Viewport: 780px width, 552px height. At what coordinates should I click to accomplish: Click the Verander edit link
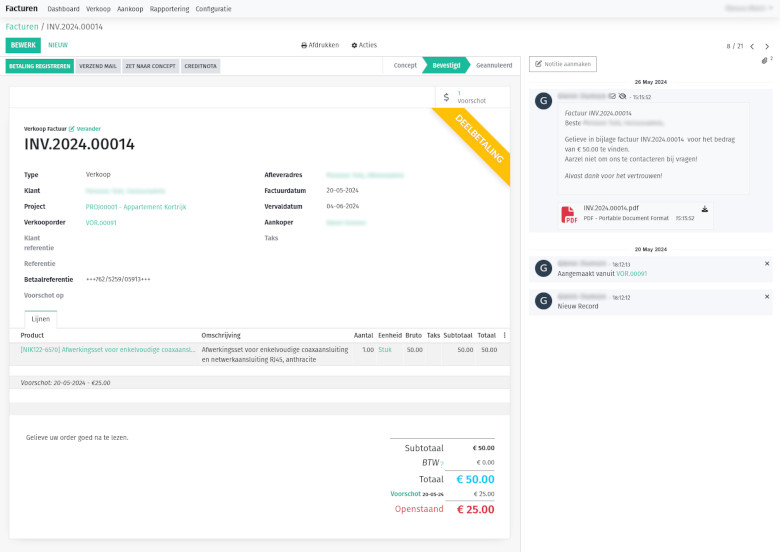[x=84, y=129]
